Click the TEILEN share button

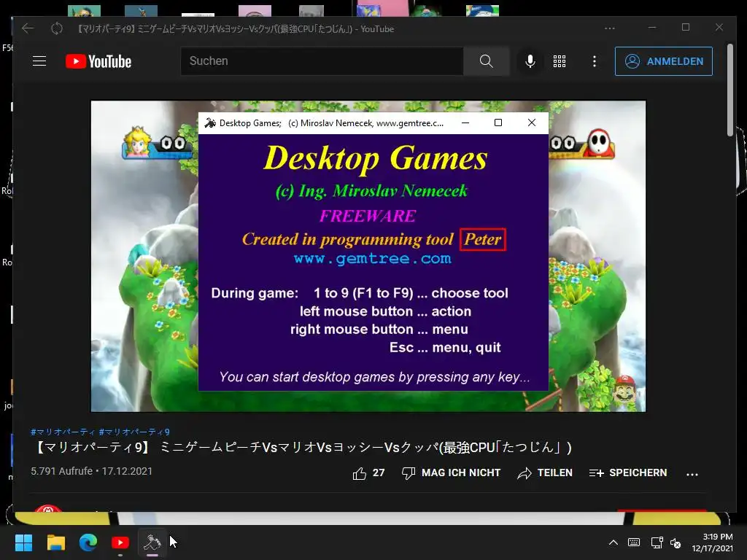coord(545,472)
